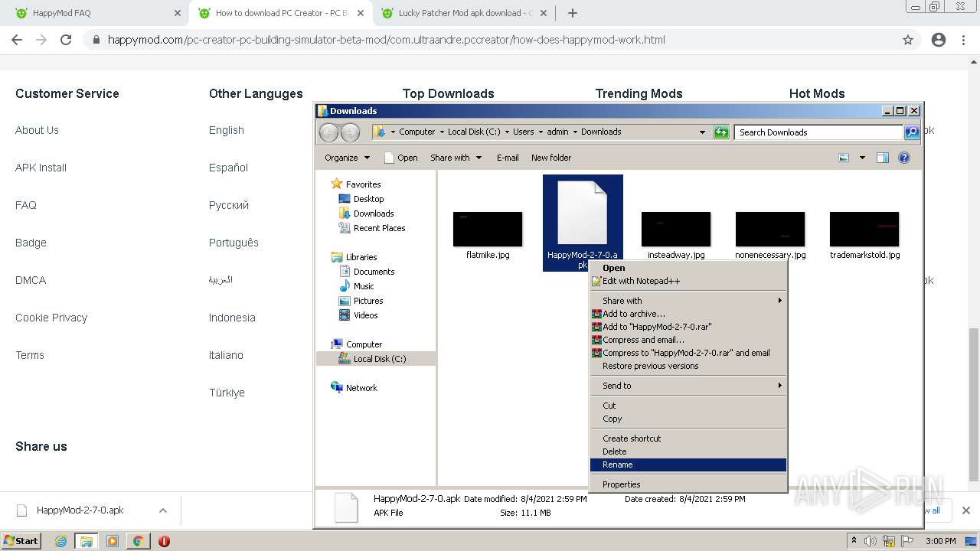Click Explorer's green refresh button
980x551 pixels.
pyautogui.click(x=721, y=132)
